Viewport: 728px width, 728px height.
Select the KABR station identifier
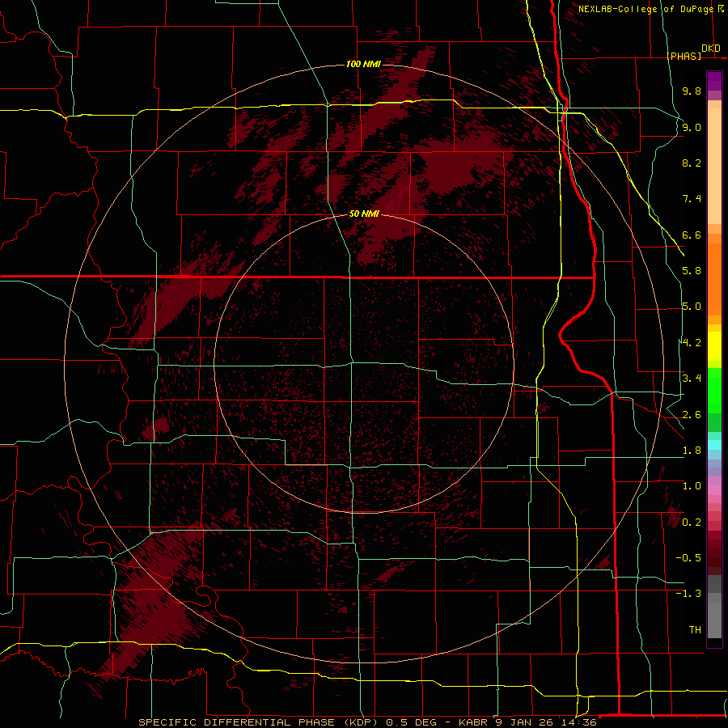click(x=472, y=722)
